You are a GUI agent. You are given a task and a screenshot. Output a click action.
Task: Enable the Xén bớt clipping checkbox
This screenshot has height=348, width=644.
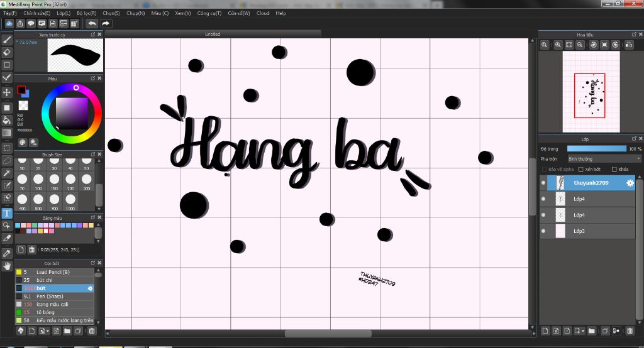[x=580, y=169]
